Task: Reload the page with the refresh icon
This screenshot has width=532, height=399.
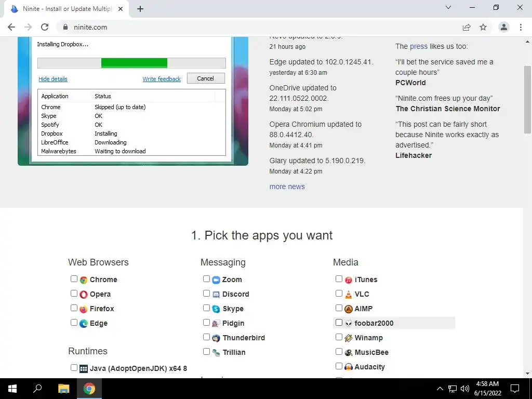Action: pyautogui.click(x=45, y=27)
